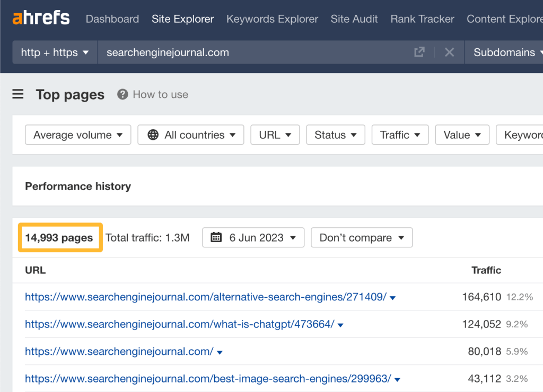Open the Status filter

click(335, 135)
